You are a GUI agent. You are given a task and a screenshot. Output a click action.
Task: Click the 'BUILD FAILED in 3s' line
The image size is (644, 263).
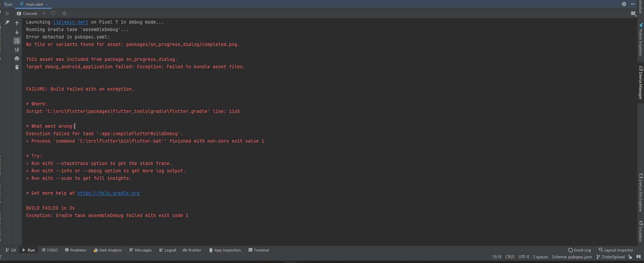pyautogui.click(x=50, y=208)
